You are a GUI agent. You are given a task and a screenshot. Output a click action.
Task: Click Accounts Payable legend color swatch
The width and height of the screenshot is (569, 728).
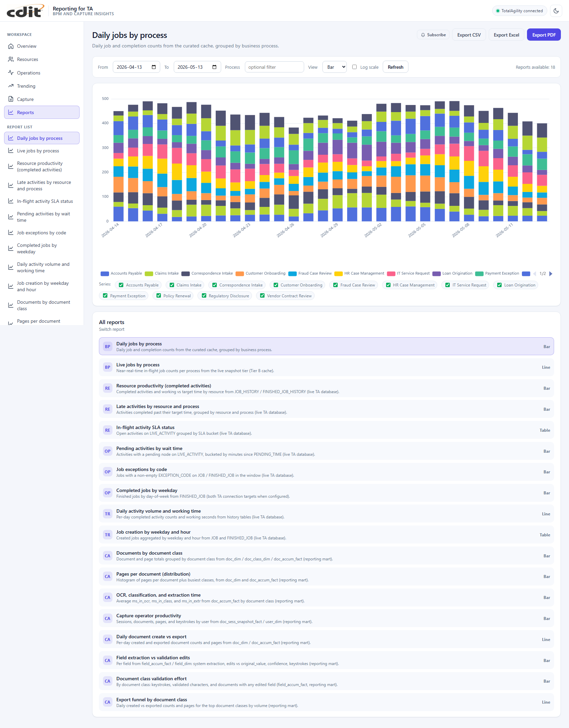click(105, 274)
